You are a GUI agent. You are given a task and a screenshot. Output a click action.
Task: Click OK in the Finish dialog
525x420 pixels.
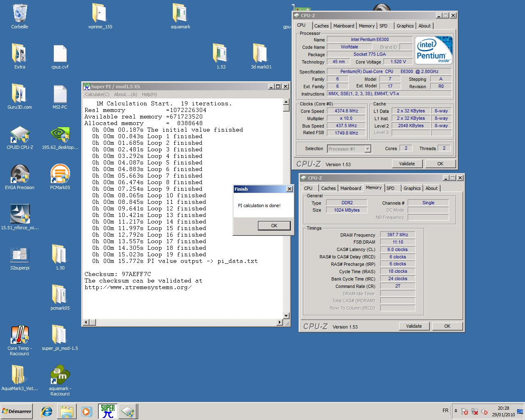coord(274,226)
